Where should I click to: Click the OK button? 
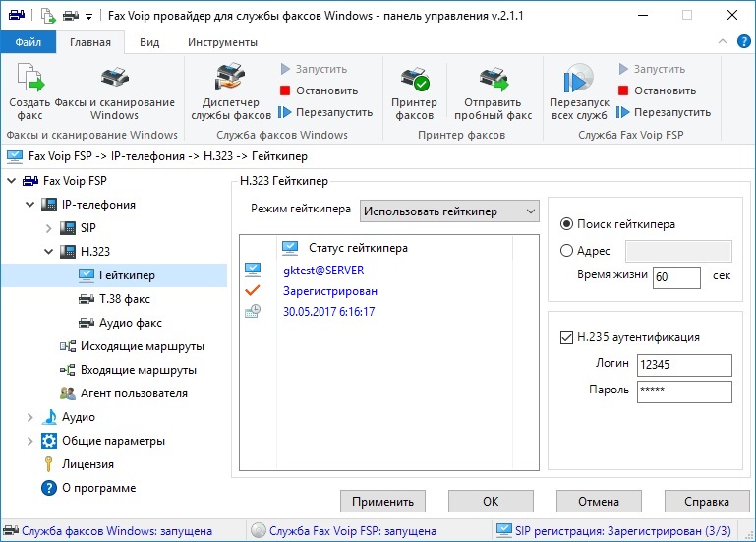(491, 502)
